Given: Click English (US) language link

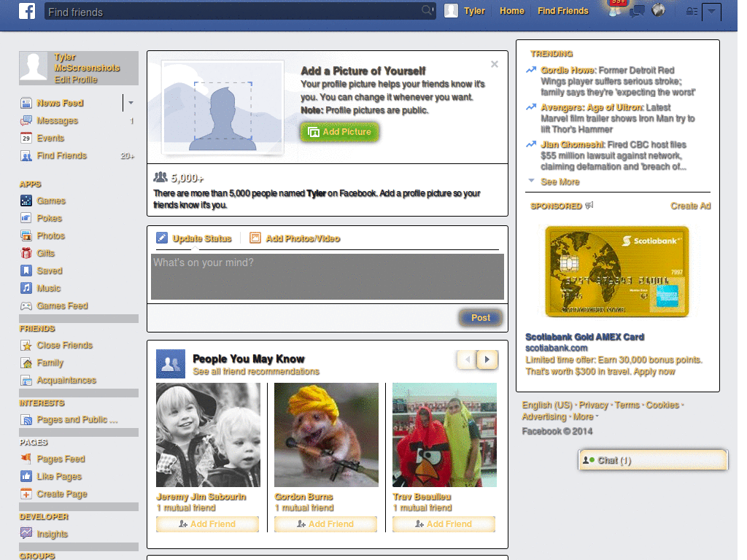Looking at the screenshot, I should tap(547, 405).
